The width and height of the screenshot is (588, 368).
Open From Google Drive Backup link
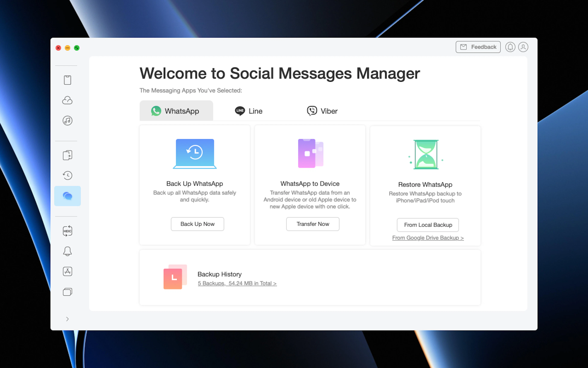[428, 238]
